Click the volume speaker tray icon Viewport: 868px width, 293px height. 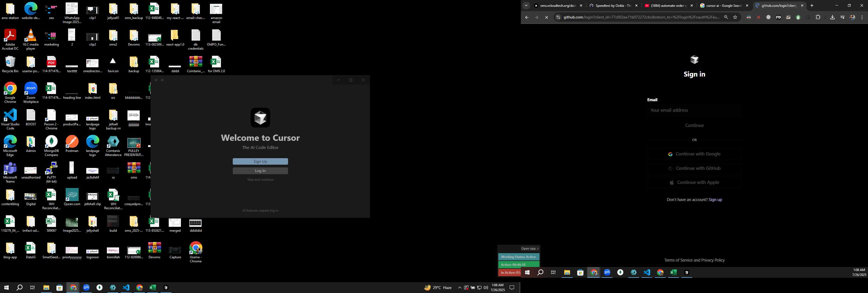point(486,288)
